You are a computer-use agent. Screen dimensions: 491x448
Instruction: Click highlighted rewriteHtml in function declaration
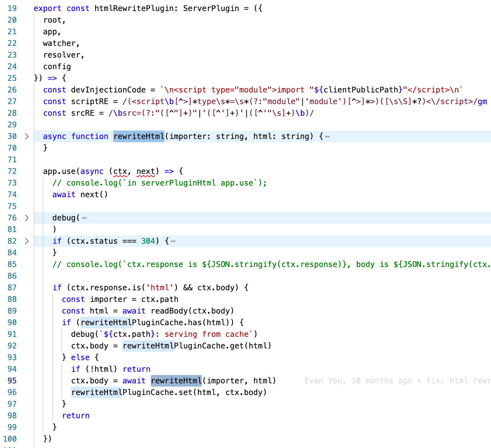click(139, 136)
